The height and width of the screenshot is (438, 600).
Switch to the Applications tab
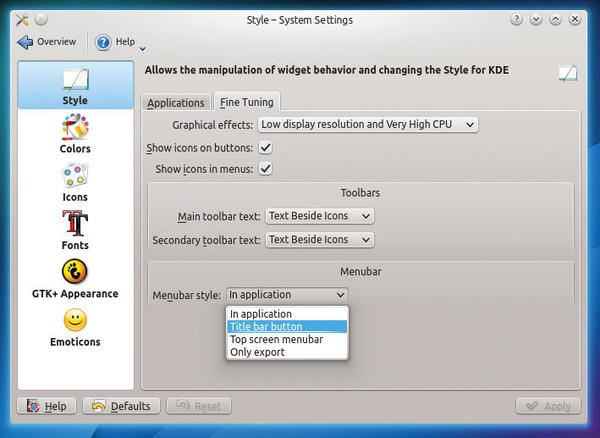coord(176,103)
